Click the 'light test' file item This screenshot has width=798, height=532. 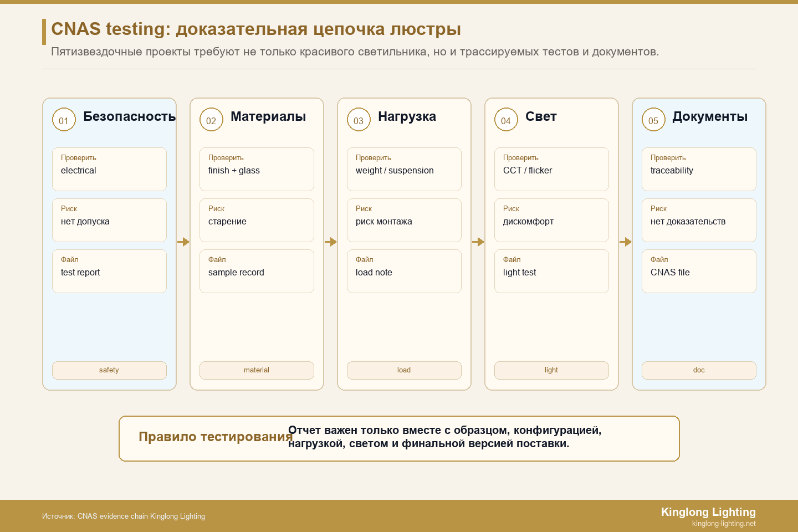(x=551, y=271)
